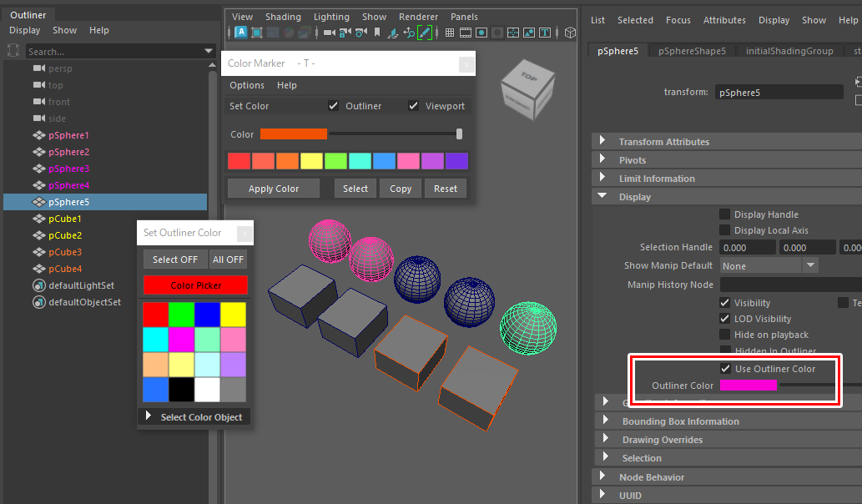Toggle the Outliner checkbox in Color Marker

point(333,105)
